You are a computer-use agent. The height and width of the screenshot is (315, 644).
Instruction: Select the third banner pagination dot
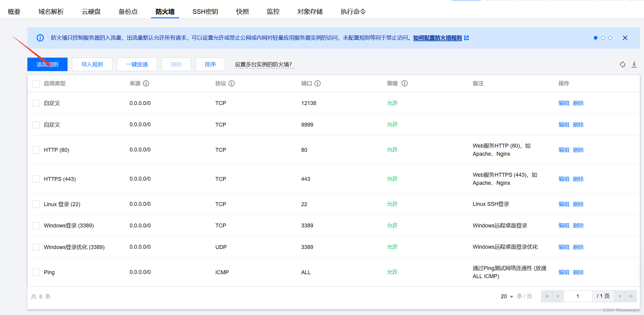610,38
